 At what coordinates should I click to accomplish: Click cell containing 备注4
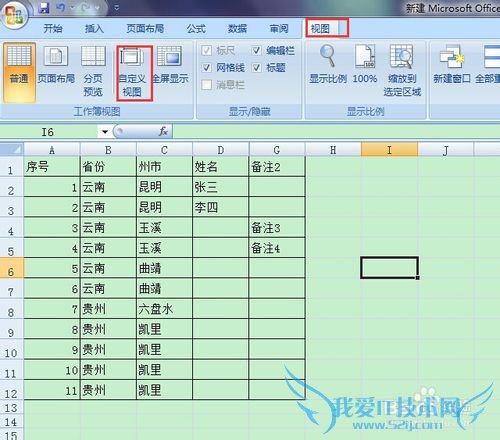(x=277, y=248)
